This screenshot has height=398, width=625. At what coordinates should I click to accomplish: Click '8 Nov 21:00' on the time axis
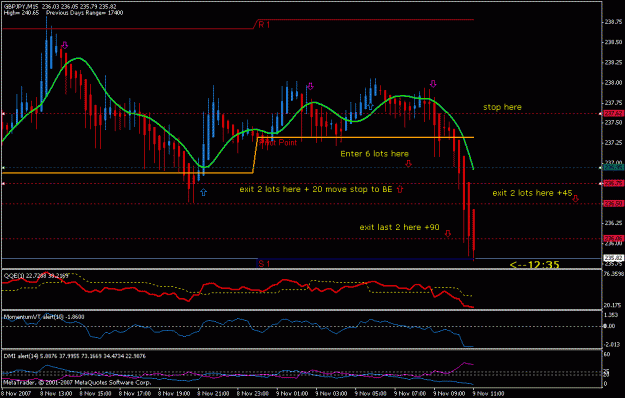(x=214, y=394)
